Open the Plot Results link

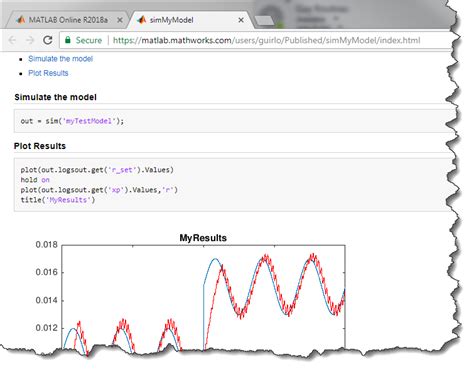[x=48, y=73]
